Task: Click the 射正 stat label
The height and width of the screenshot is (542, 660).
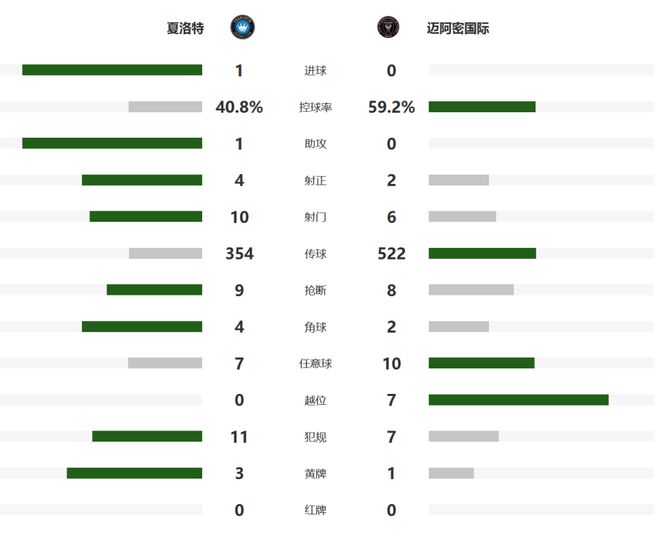Action: point(315,181)
